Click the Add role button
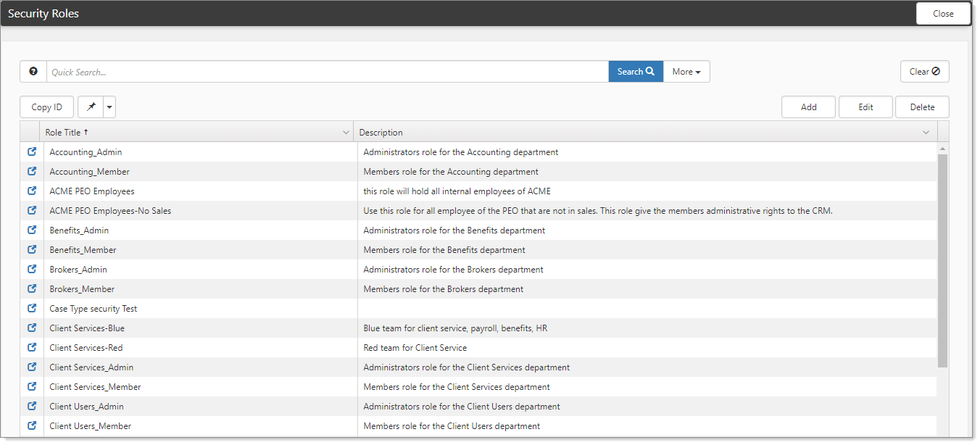The height and width of the screenshot is (445, 980). 808,107
